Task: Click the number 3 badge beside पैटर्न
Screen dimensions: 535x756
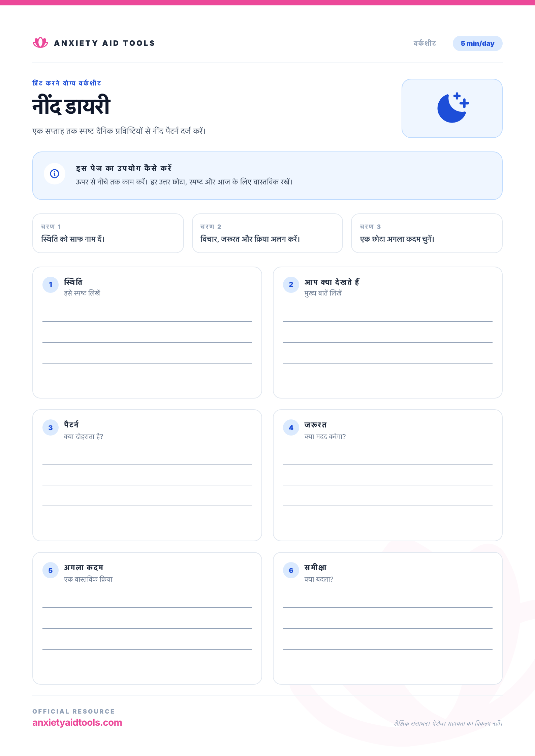Action: tap(51, 427)
